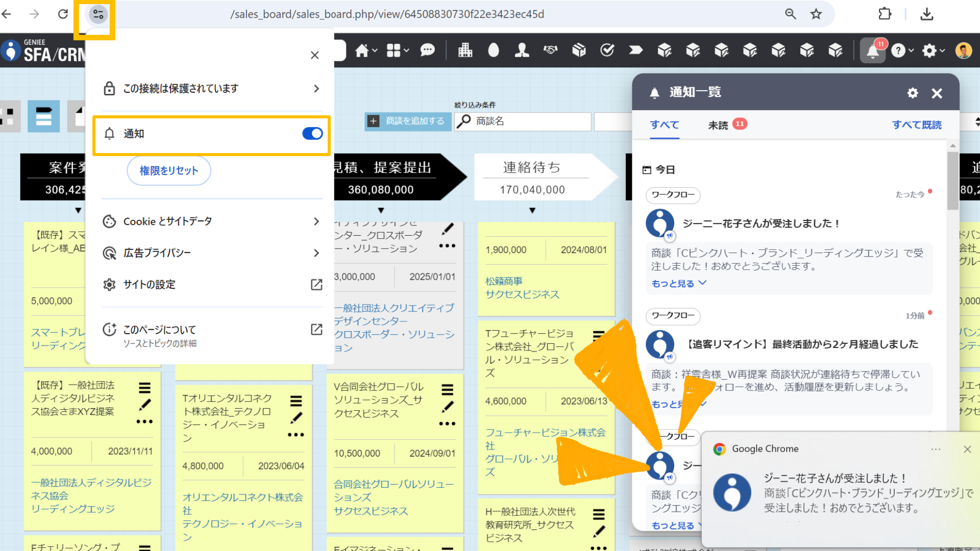Bookmark this page with the star icon
The height and width of the screenshot is (551, 980).
coord(816,14)
